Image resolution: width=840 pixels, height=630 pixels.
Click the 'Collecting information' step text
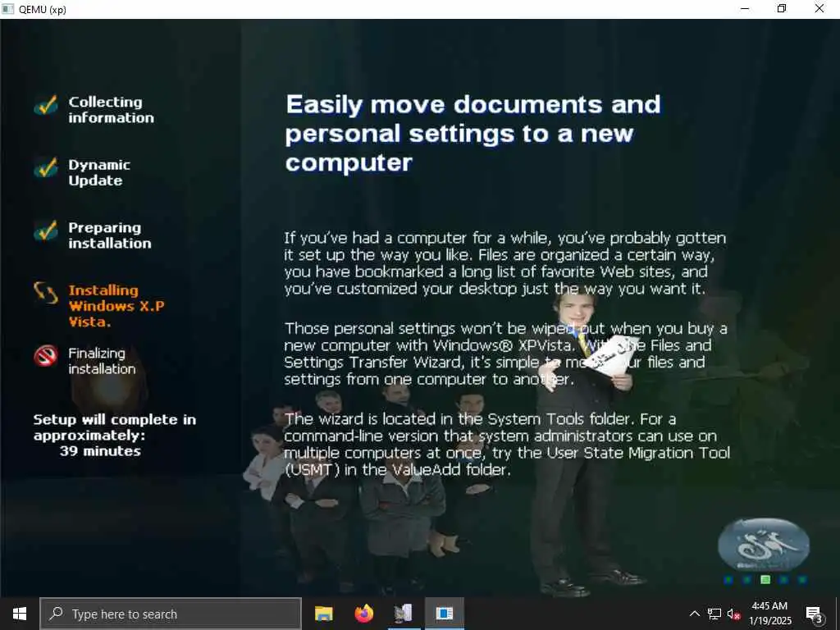(111, 109)
